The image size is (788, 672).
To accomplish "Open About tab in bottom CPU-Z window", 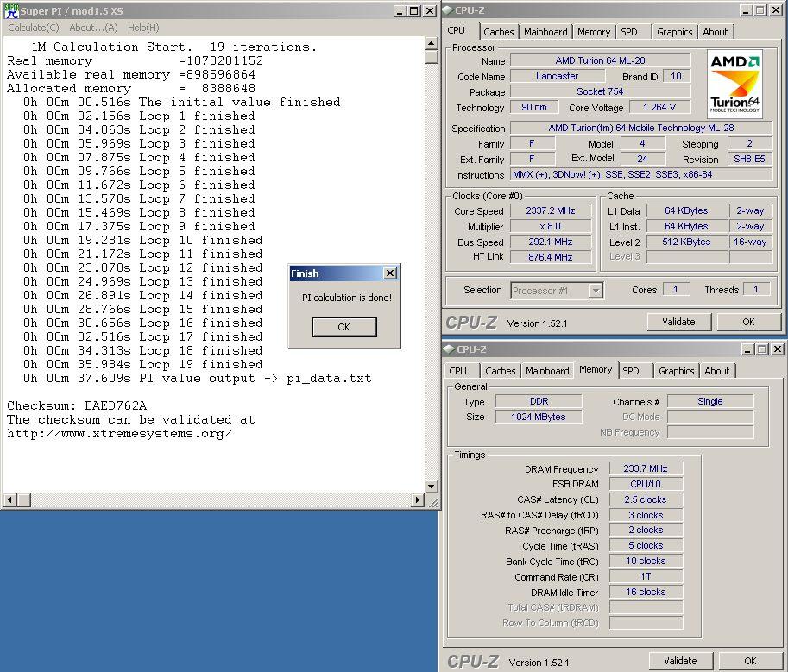I will point(716,371).
